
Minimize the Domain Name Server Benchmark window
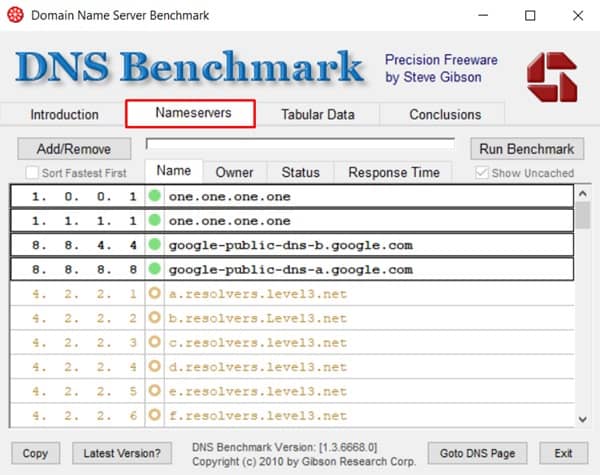(x=483, y=15)
